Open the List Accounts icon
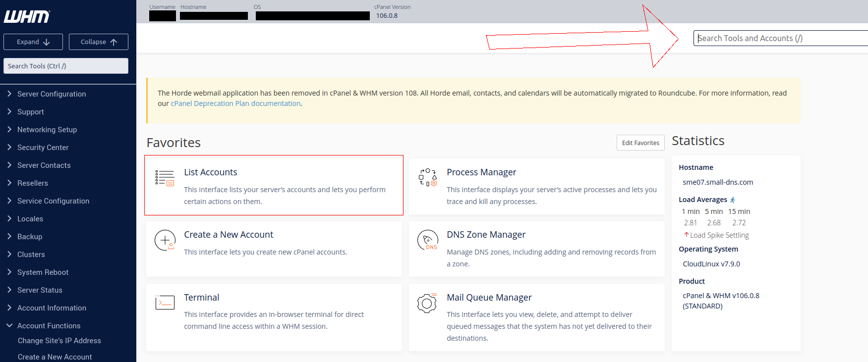The height and width of the screenshot is (362, 868). click(165, 178)
